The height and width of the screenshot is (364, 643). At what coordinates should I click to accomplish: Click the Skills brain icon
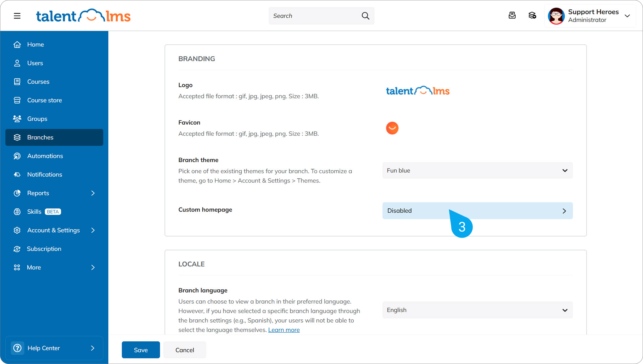[17, 212]
